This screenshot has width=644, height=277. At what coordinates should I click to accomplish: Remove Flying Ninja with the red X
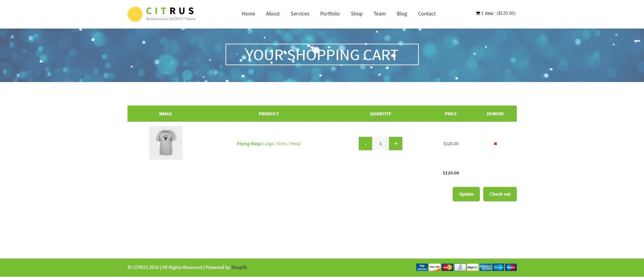tap(495, 144)
